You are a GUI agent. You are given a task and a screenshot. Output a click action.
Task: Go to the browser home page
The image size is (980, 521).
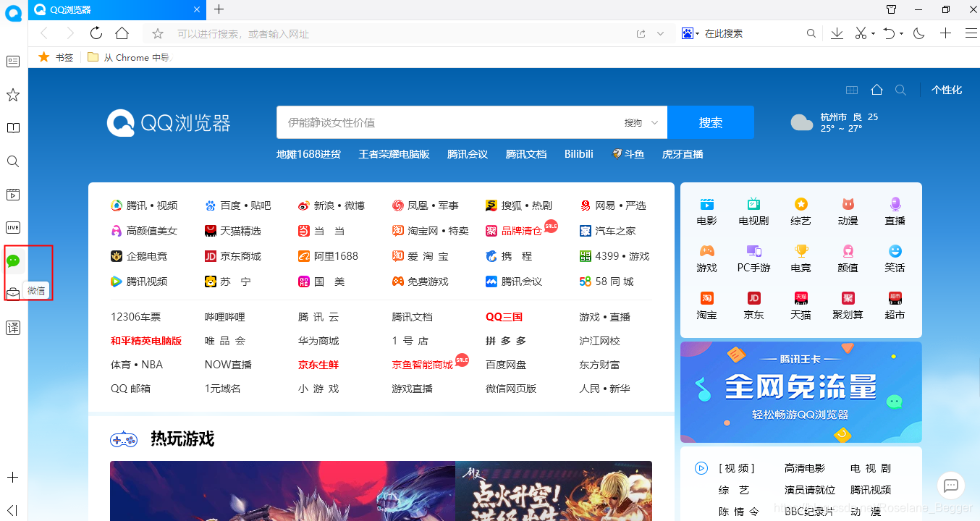point(122,33)
